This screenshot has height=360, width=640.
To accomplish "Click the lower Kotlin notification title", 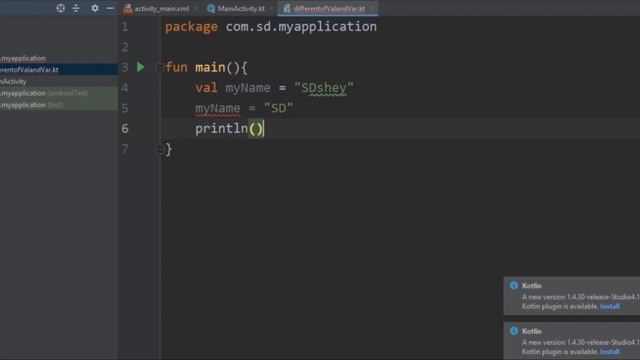I will (531, 331).
